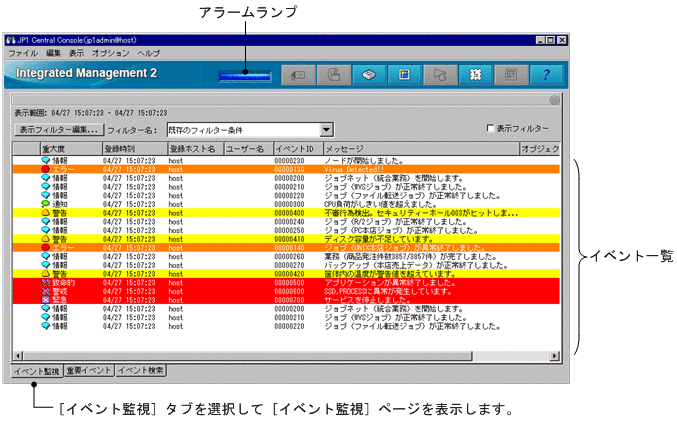677x421 pixels.
Task: Click the arrow pointer toolbar icon
Action: pyautogui.click(x=440, y=75)
